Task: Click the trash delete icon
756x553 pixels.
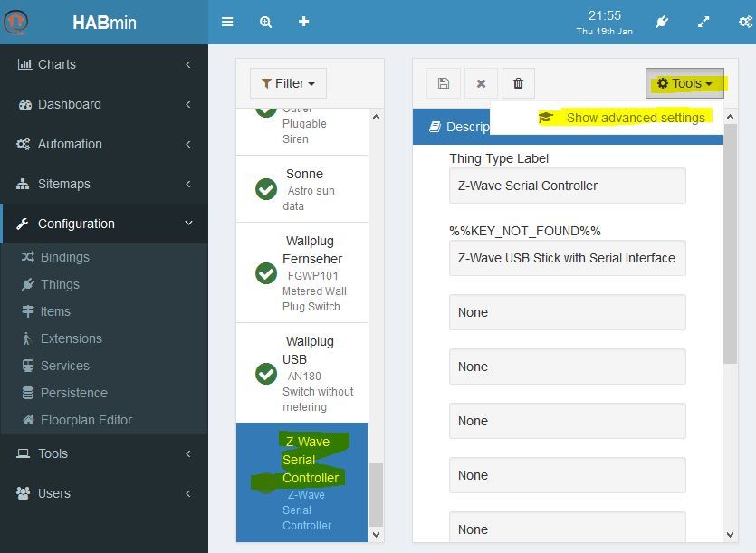Action: click(x=518, y=83)
